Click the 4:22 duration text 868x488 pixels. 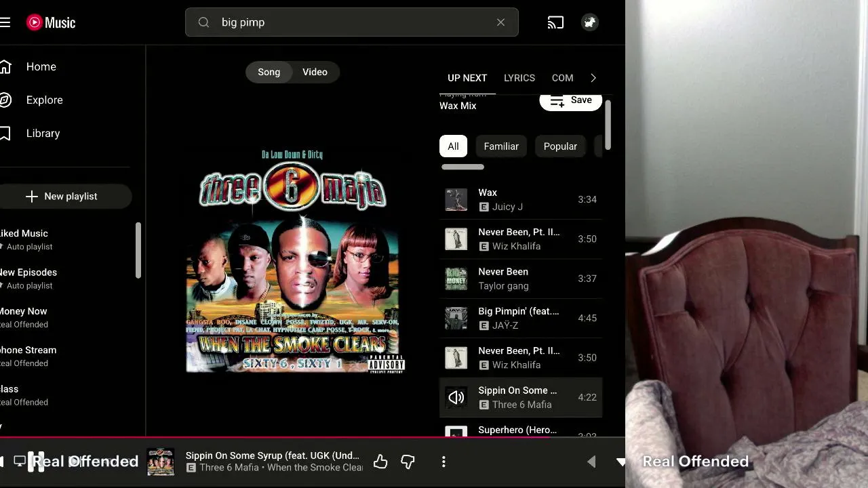[x=587, y=397]
